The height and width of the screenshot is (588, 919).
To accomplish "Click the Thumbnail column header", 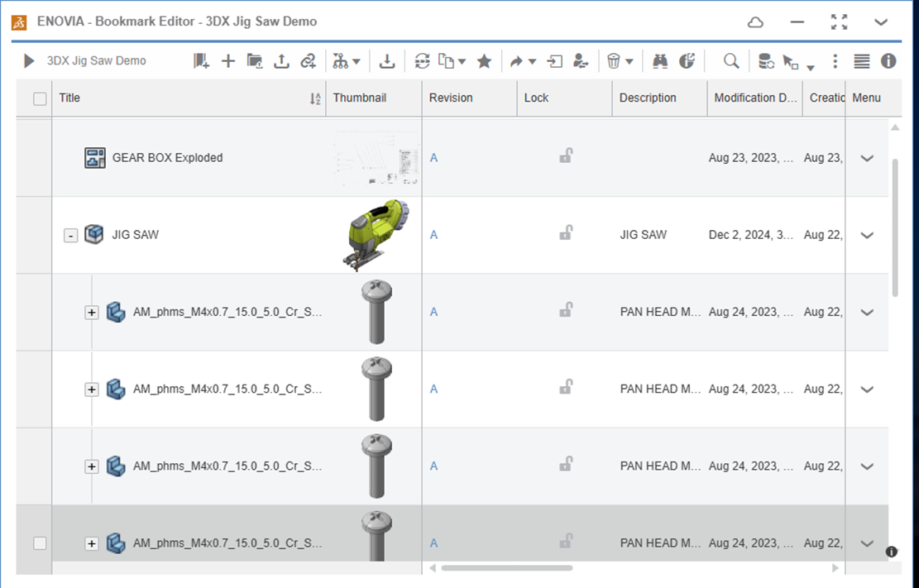I will click(374, 98).
